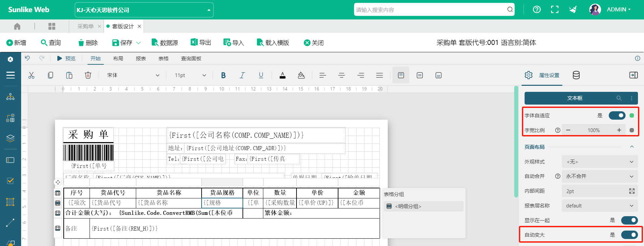Open the apps grid icon
This screenshot has width=644, height=246.
pyautogui.click(x=52, y=26)
